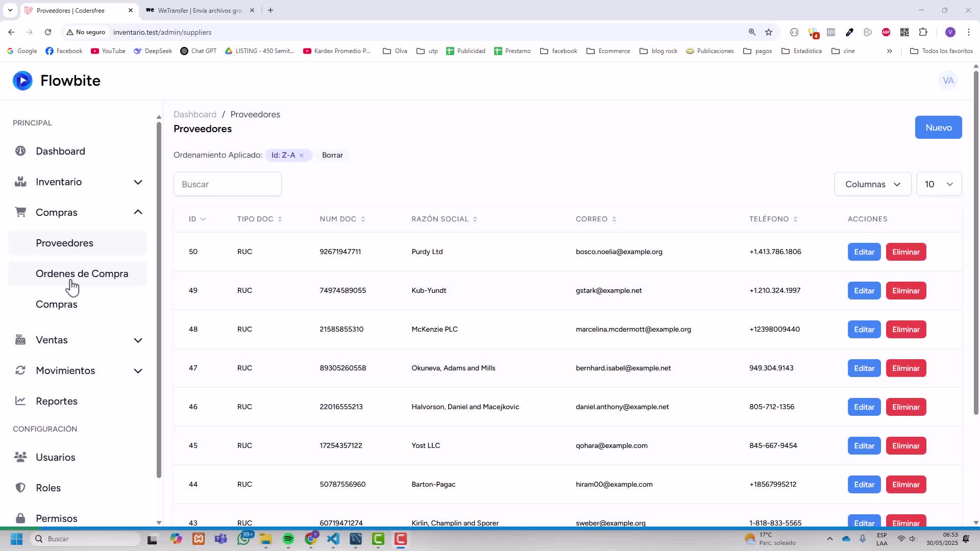Go to Usuarios in sidebar
This screenshot has height=551, width=980.
(78, 457)
